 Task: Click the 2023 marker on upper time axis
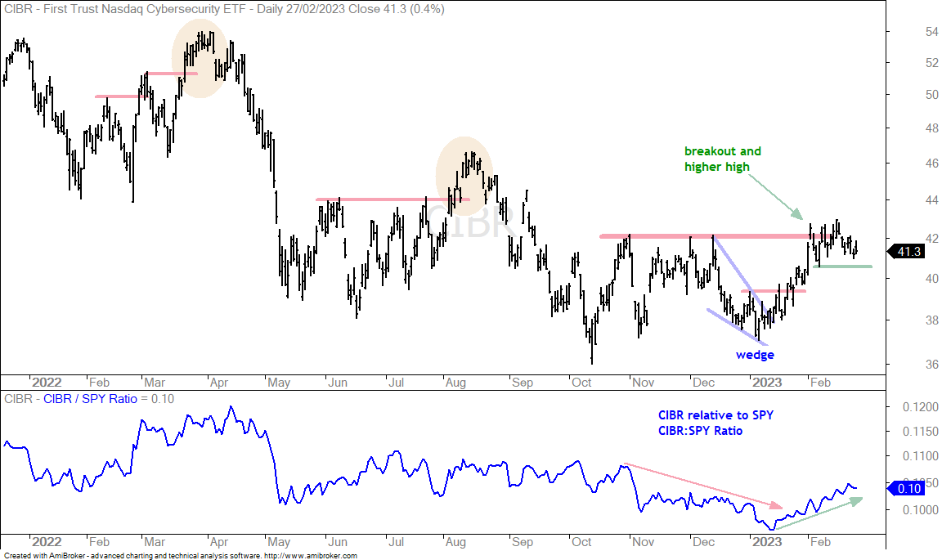point(766,382)
